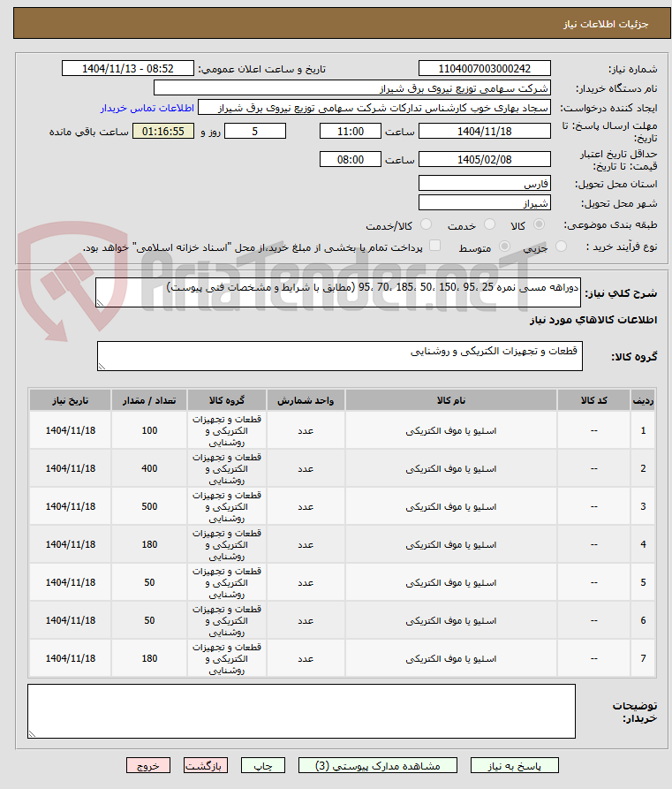672x789 pixels.
Task: Click the price validity date 1405/02/08 field
Action: (485, 160)
